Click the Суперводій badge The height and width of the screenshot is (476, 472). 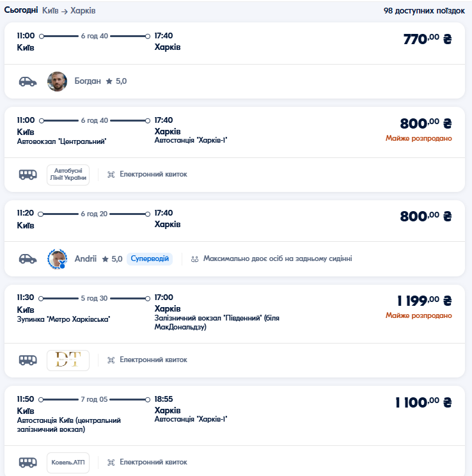150,258
